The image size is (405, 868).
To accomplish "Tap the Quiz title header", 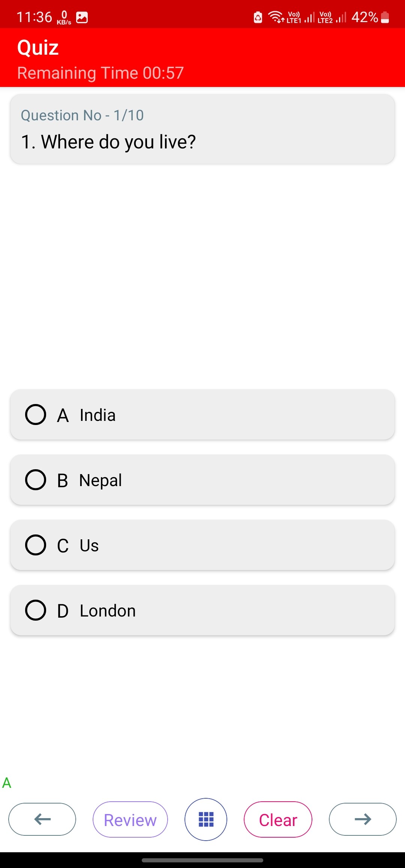I will (38, 48).
